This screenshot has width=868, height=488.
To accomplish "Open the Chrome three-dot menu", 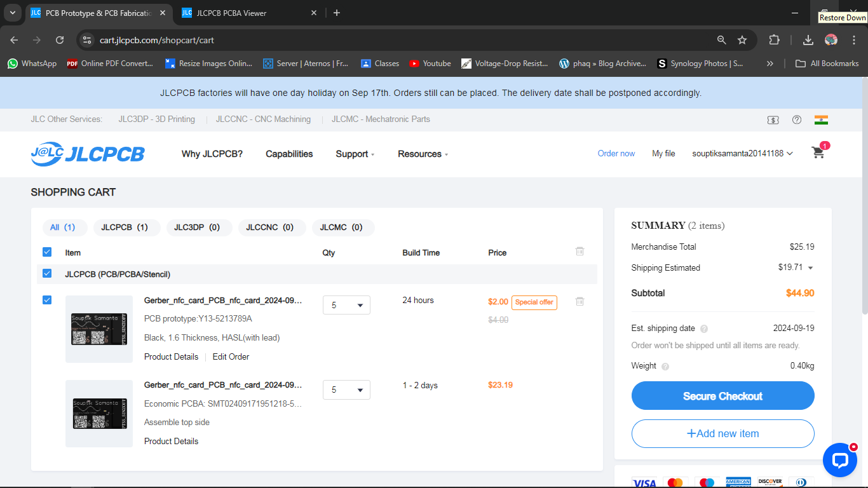I will tap(853, 40).
